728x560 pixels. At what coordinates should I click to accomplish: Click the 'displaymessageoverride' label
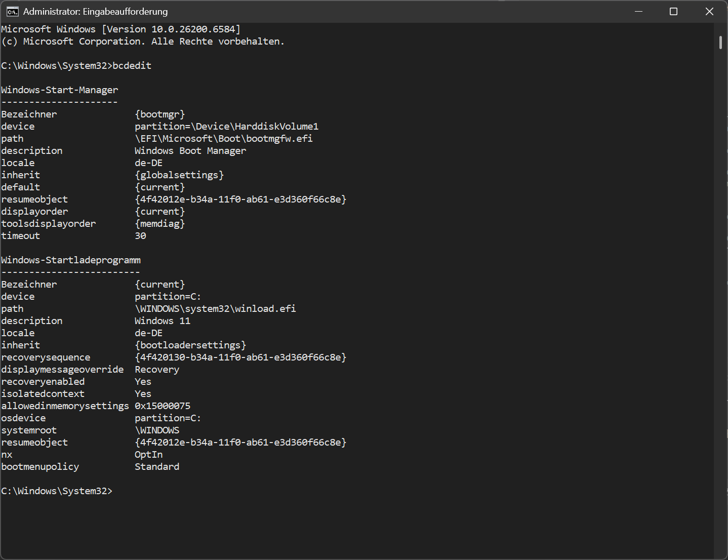(62, 370)
